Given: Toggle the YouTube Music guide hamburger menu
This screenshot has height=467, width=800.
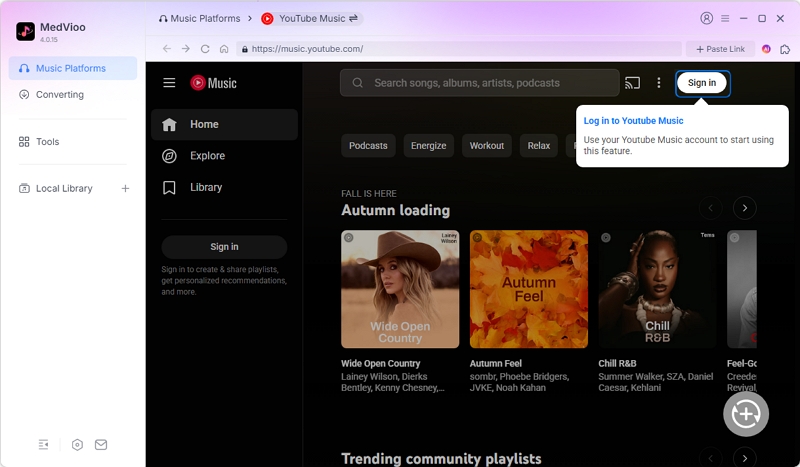Looking at the screenshot, I should pyautogui.click(x=169, y=83).
